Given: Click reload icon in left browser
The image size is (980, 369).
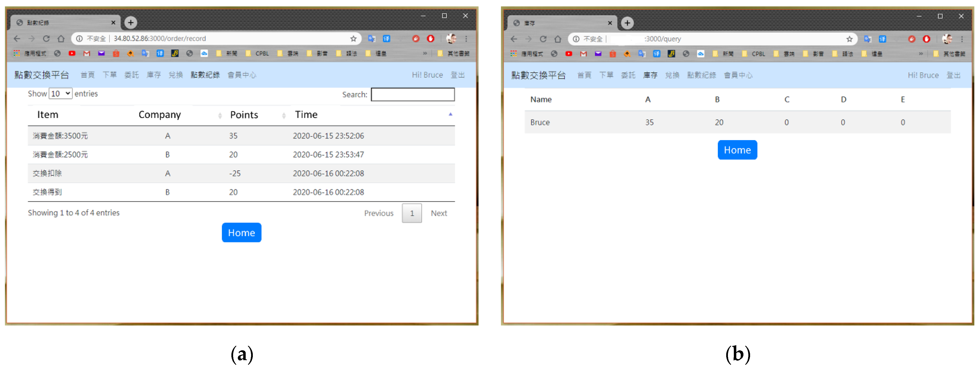Looking at the screenshot, I should click(x=47, y=38).
